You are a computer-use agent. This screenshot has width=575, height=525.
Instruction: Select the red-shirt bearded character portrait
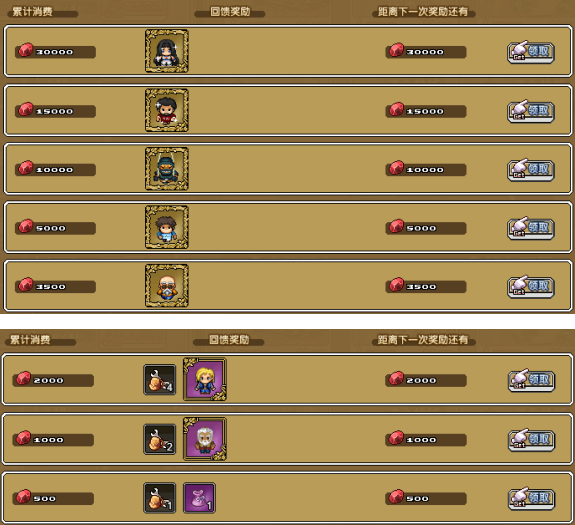click(167, 110)
